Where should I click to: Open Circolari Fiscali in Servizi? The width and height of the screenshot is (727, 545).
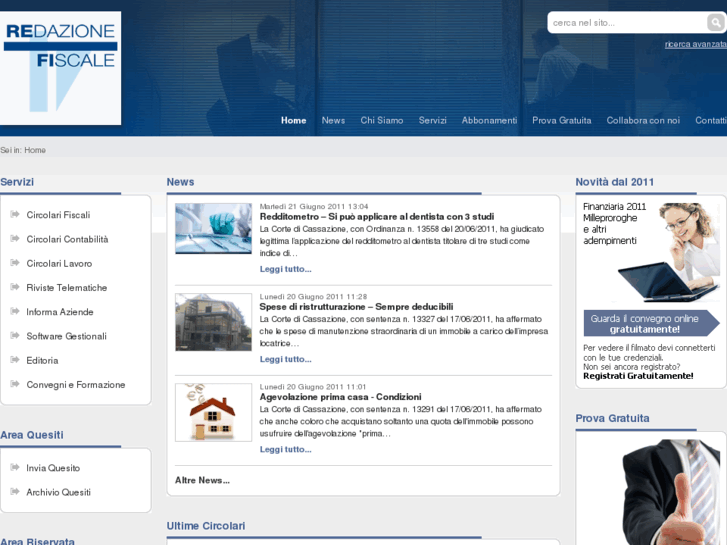pos(58,215)
